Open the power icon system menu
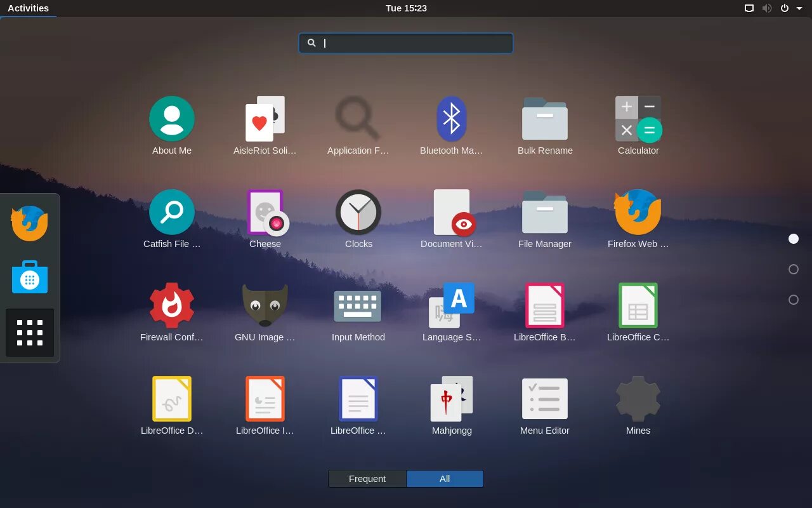Image resolution: width=812 pixels, height=508 pixels. click(x=785, y=8)
